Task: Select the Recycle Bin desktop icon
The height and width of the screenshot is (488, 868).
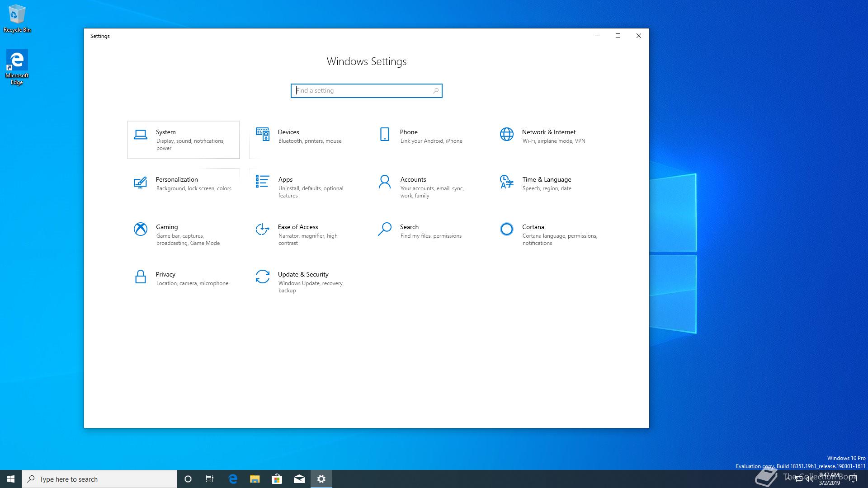Action: point(17,19)
